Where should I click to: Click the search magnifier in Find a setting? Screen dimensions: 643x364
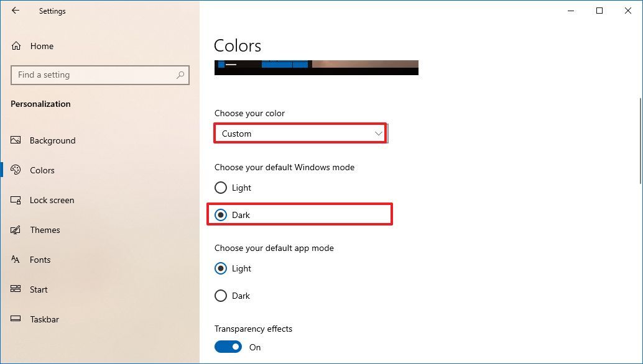pyautogui.click(x=180, y=75)
